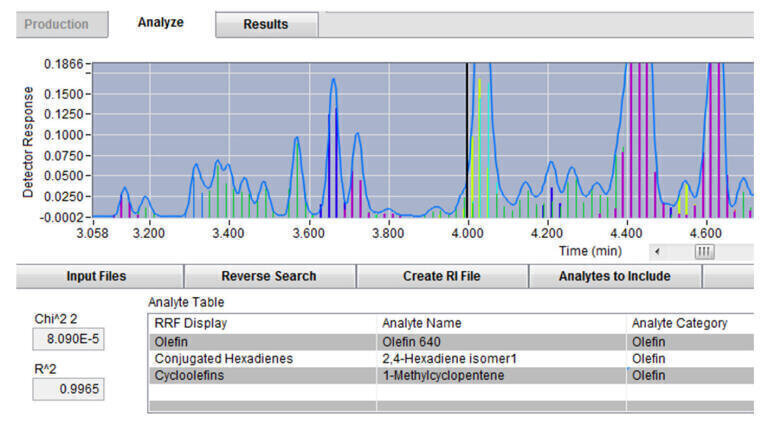Screen dimensions: 768x432
Task: Click the Input Files button
Action: (99, 276)
